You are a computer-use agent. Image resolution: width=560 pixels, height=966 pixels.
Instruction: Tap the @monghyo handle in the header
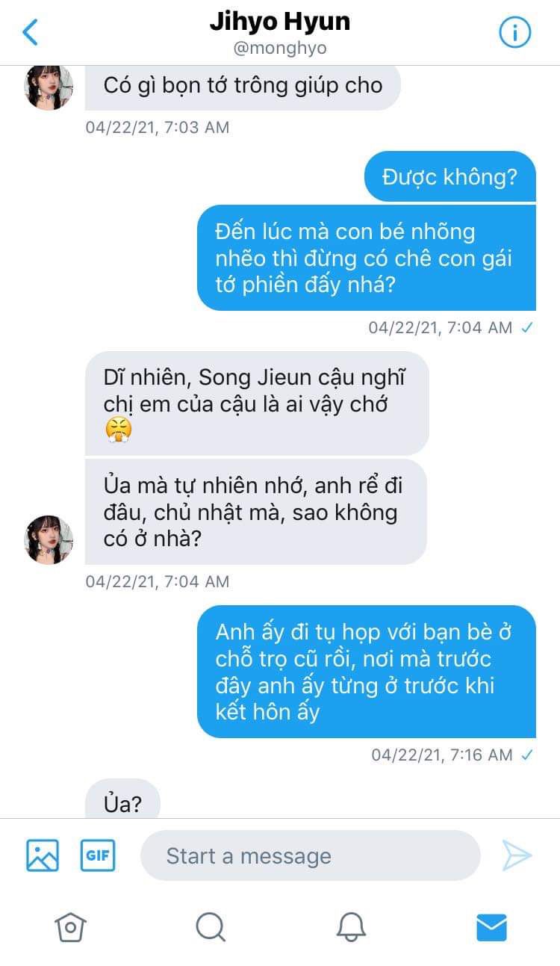279,49
